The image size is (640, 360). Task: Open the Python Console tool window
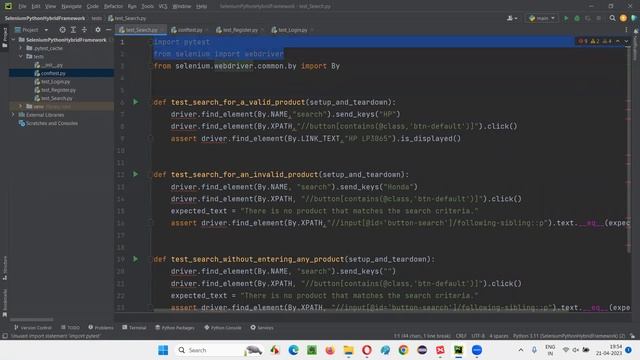(223, 327)
